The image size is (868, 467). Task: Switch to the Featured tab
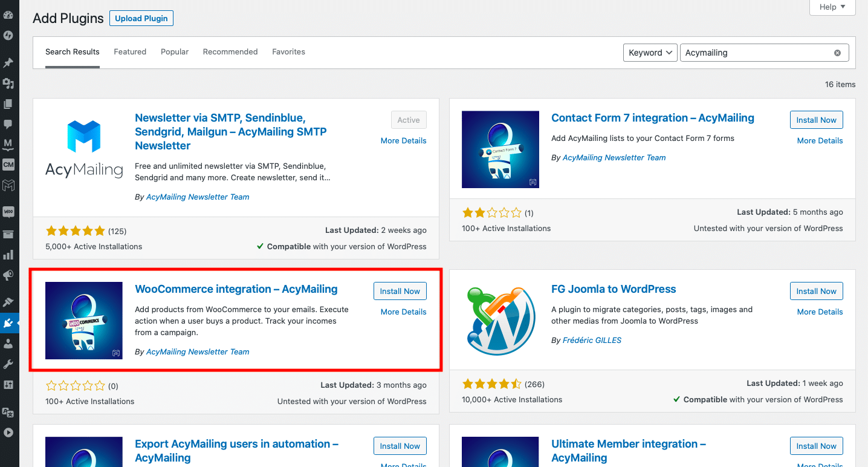[x=130, y=52]
